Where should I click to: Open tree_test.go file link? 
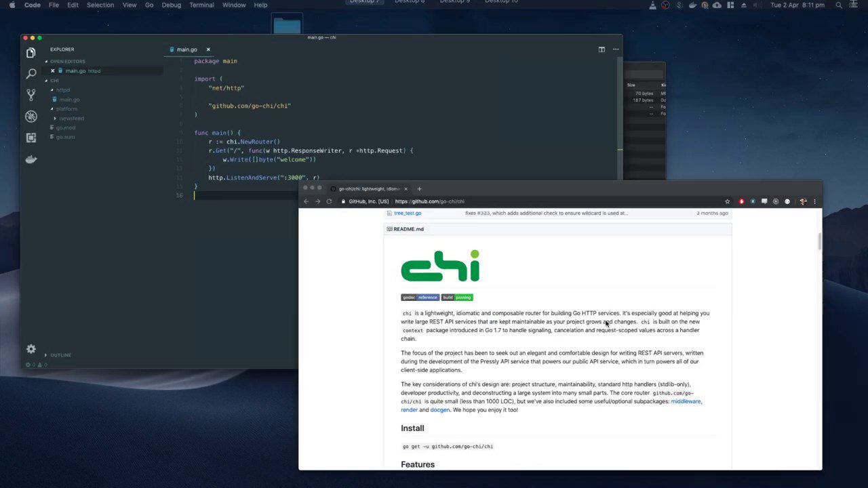point(408,213)
